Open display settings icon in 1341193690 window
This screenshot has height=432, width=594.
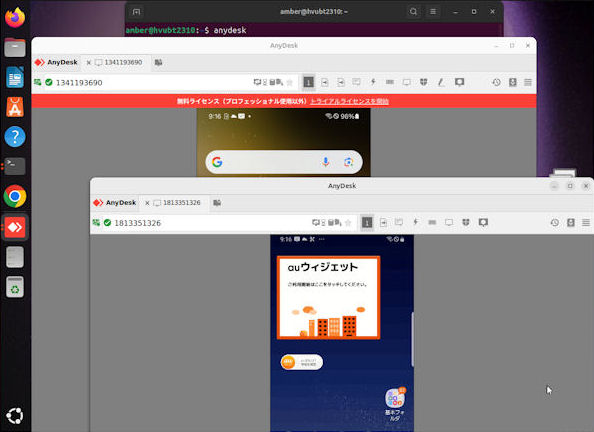point(406,82)
